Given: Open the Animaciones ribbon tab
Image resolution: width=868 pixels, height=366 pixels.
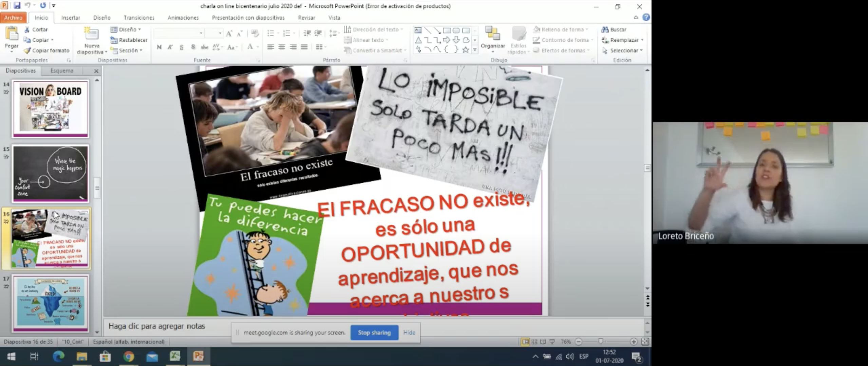Looking at the screenshot, I should coord(183,18).
